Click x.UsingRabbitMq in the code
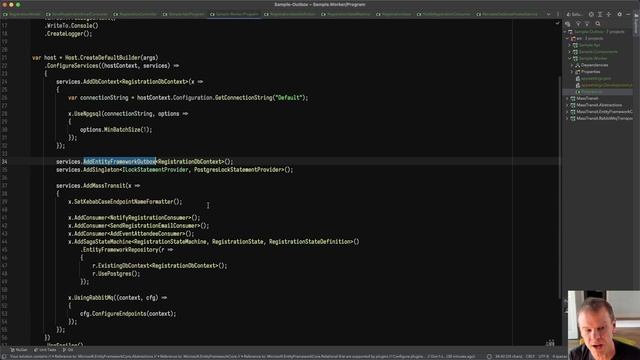This screenshot has height=360, width=640. (91, 298)
